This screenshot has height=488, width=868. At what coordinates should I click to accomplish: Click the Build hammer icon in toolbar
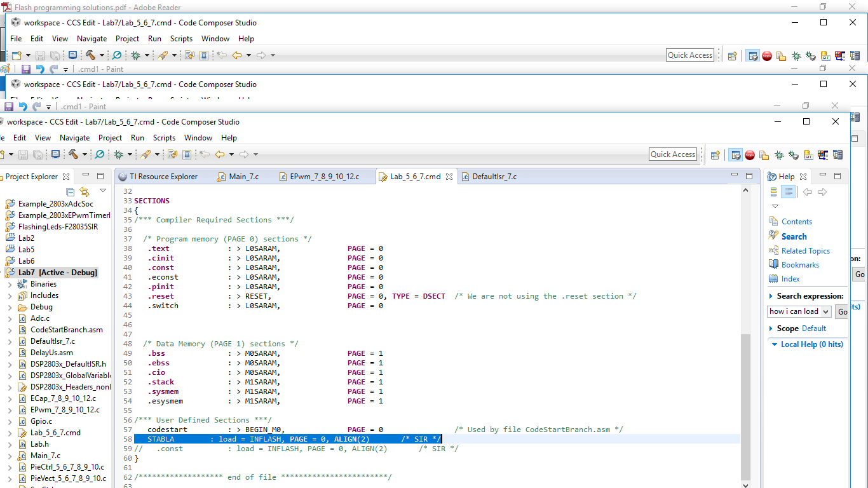[x=73, y=154]
